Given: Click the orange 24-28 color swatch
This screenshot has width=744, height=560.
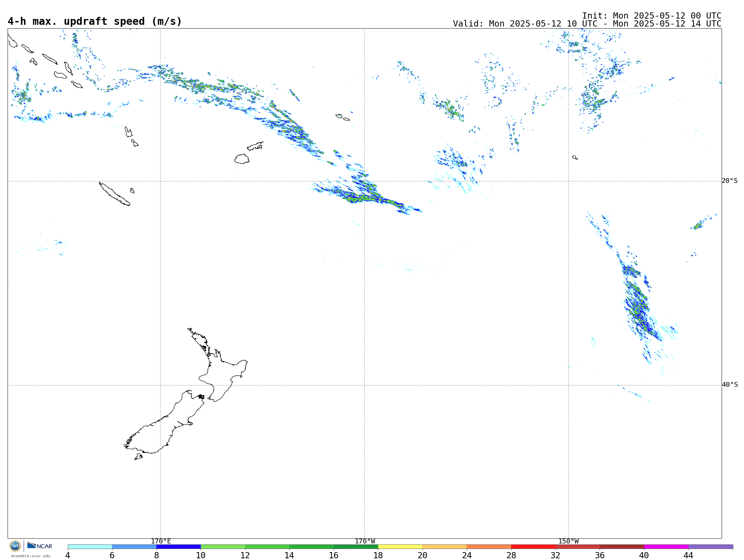Looking at the screenshot, I should [x=489, y=547].
